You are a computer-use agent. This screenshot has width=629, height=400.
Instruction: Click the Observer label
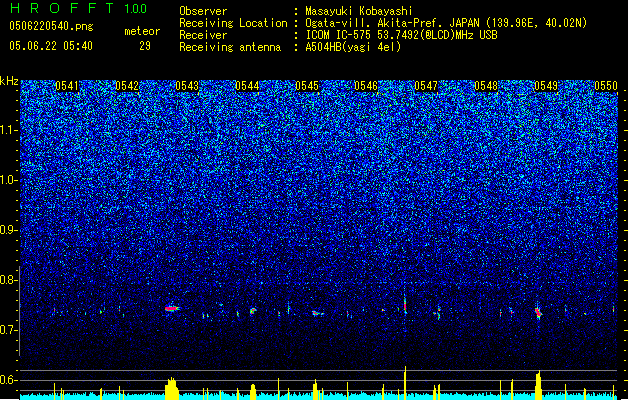[203, 11]
